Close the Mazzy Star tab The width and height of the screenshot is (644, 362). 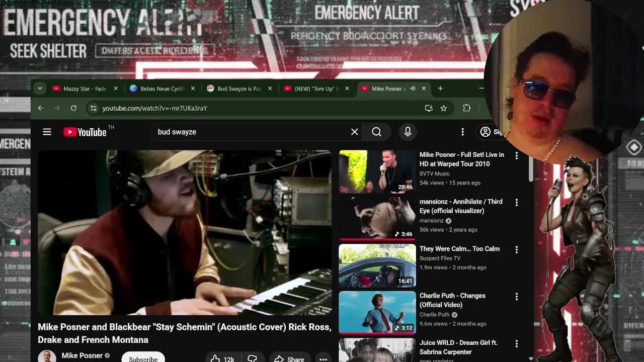pyautogui.click(x=116, y=88)
